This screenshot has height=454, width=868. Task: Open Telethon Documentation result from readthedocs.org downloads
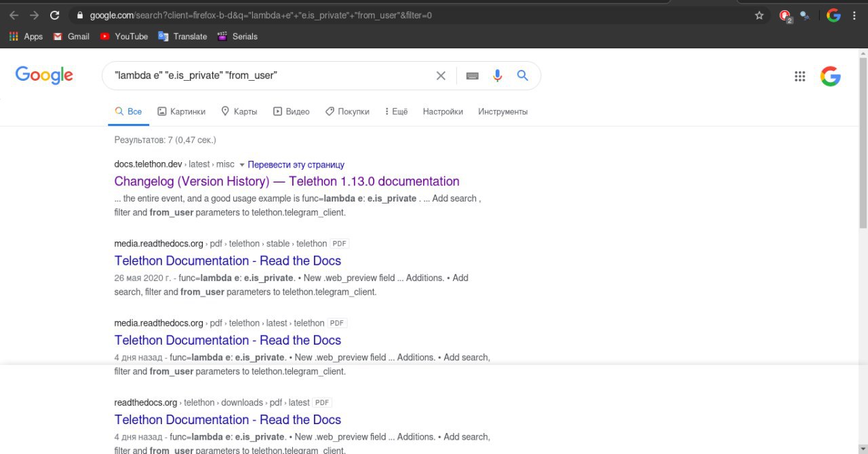point(228,419)
